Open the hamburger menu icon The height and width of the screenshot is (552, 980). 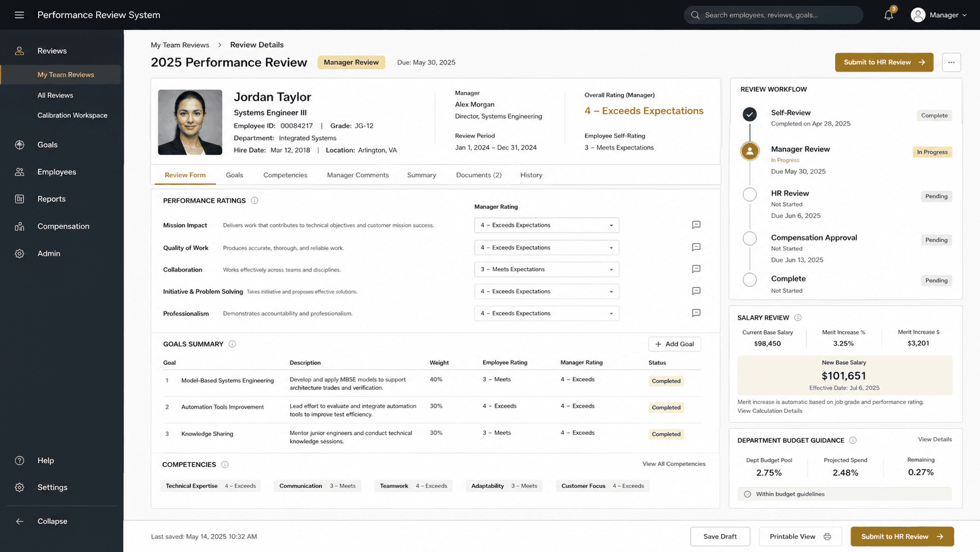pyautogui.click(x=19, y=15)
